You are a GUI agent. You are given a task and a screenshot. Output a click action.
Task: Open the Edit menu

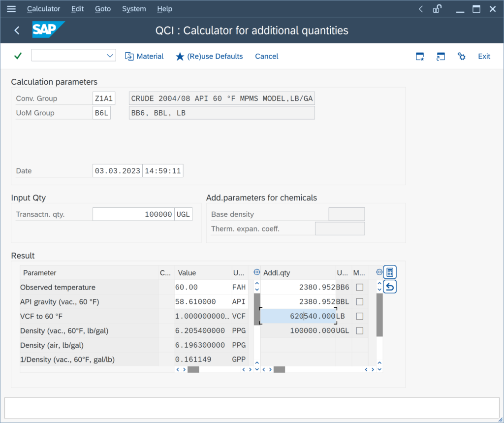tap(77, 9)
